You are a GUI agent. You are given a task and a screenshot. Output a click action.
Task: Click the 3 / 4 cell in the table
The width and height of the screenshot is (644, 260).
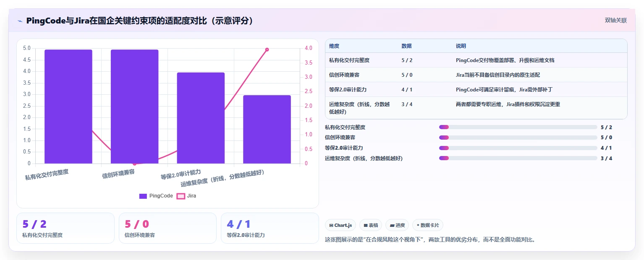point(407,104)
